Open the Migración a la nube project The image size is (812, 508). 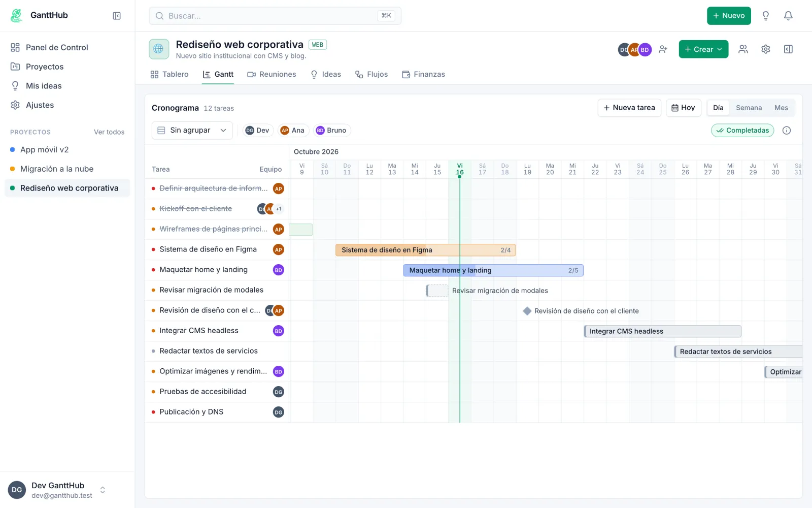tap(67, 169)
